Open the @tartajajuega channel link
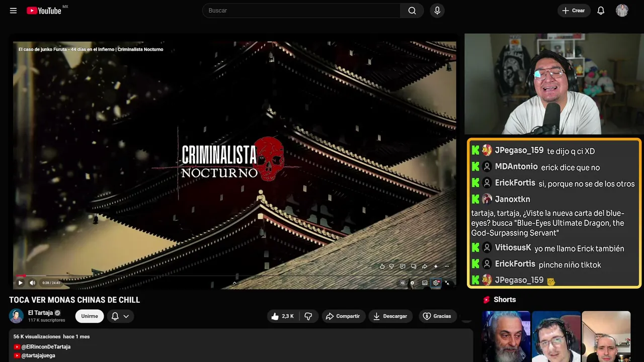This screenshot has height=362, width=644. (38, 355)
